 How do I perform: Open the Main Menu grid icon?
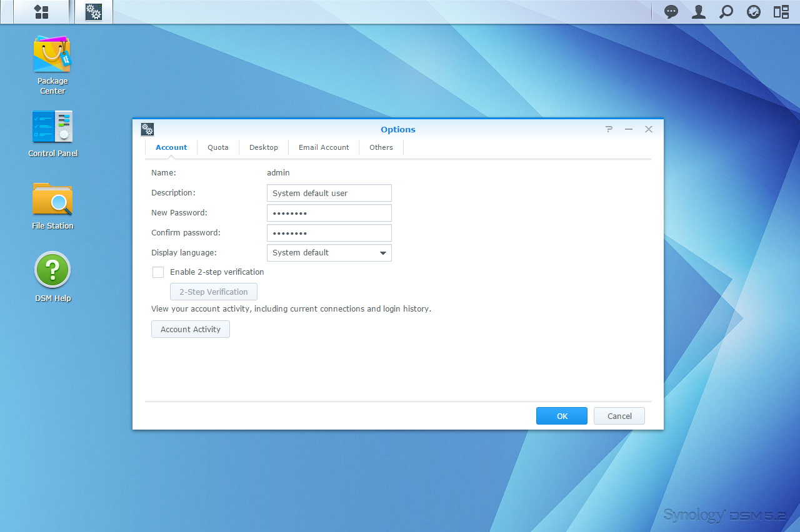click(41, 12)
